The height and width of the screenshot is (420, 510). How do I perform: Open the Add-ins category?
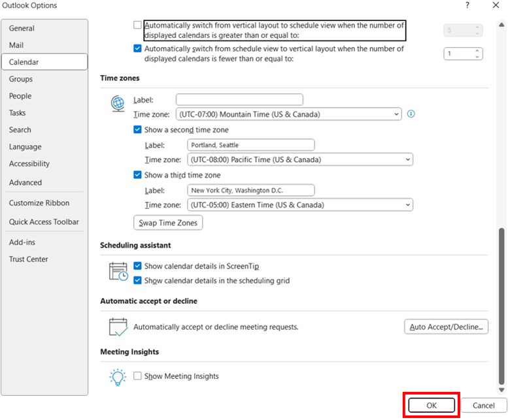(x=44, y=242)
